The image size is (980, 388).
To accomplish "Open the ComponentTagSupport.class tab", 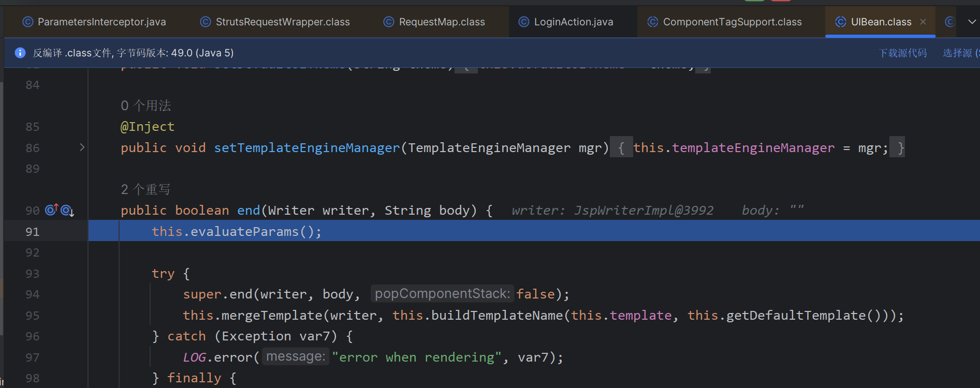I will 732,22.
